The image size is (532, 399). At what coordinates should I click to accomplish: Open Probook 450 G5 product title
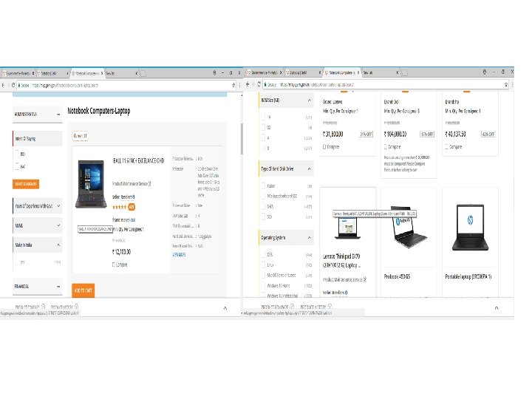[x=397, y=276]
